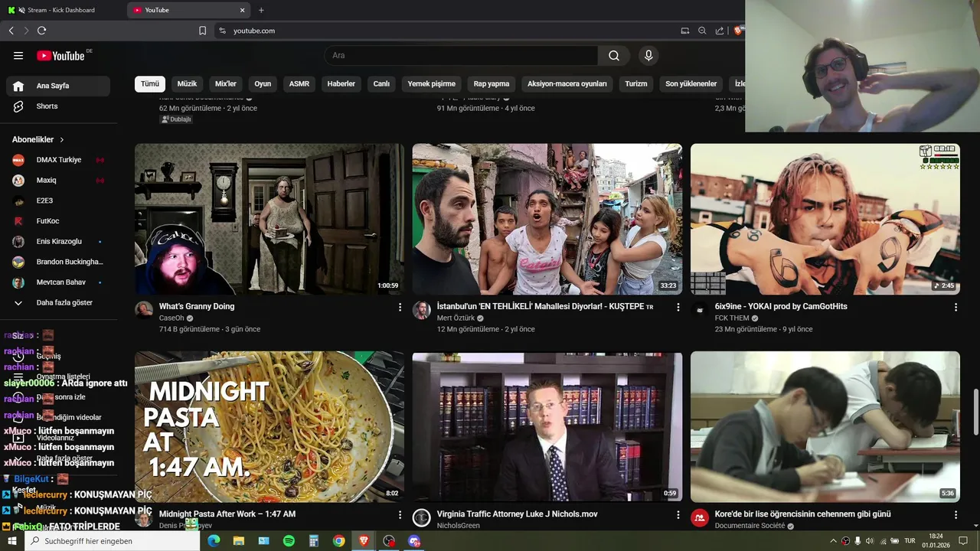Viewport: 980px width, 551px height.
Task: Bookmark this page icon
Action: click(202, 31)
